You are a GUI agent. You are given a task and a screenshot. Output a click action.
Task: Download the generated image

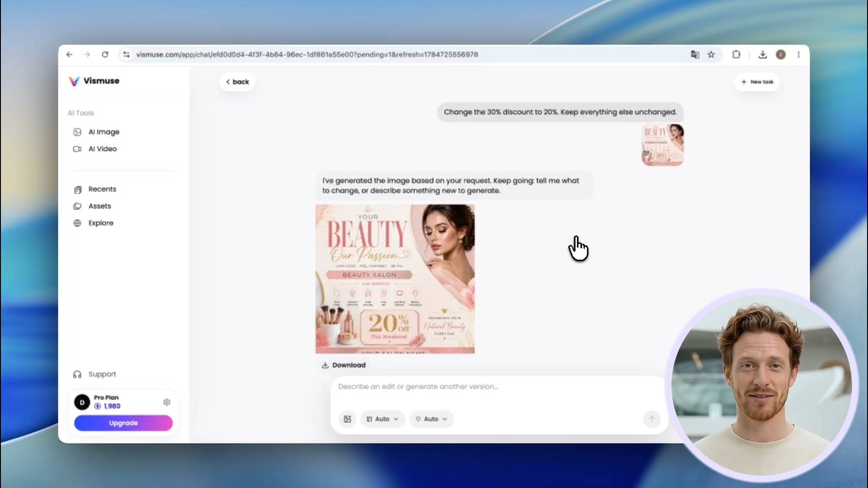click(344, 365)
